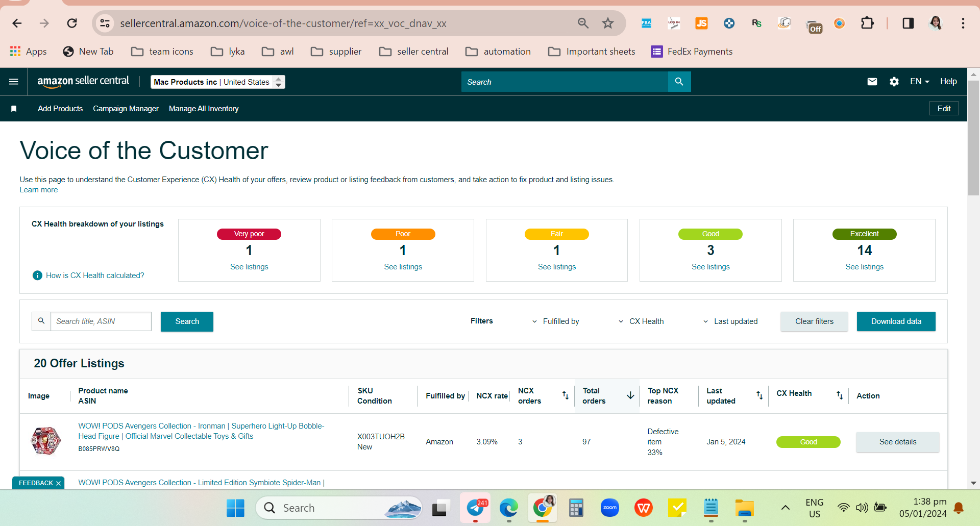Screen dimensions: 980x526
Task: Expand the Fulfilled by filter
Action: pyautogui.click(x=555, y=321)
